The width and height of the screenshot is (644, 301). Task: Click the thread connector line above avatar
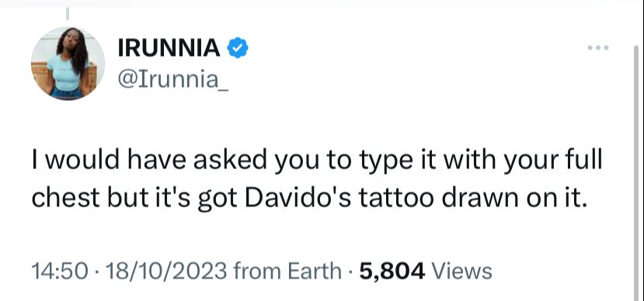(x=68, y=14)
